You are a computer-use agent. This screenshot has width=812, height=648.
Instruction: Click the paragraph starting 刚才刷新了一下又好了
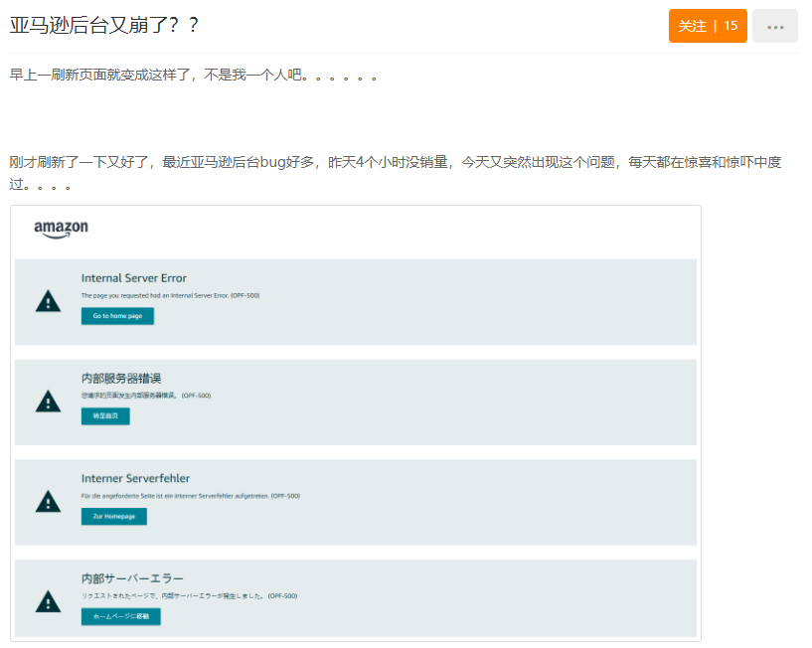point(396,173)
